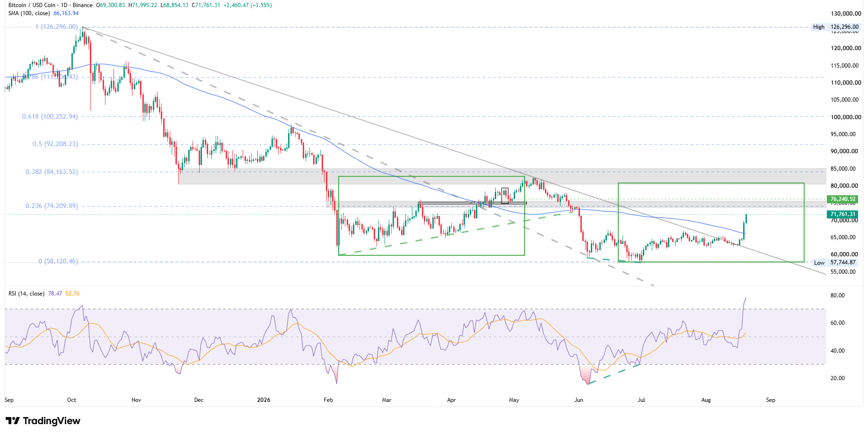Screen dimensions: 868x435
Task: Select the high value H71,995.22 in header
Action: coord(143,5)
